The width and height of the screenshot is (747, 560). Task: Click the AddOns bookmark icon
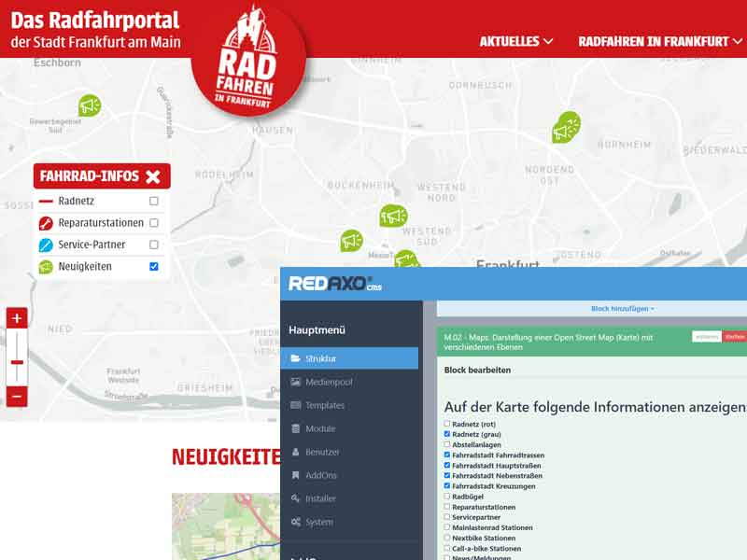point(295,475)
